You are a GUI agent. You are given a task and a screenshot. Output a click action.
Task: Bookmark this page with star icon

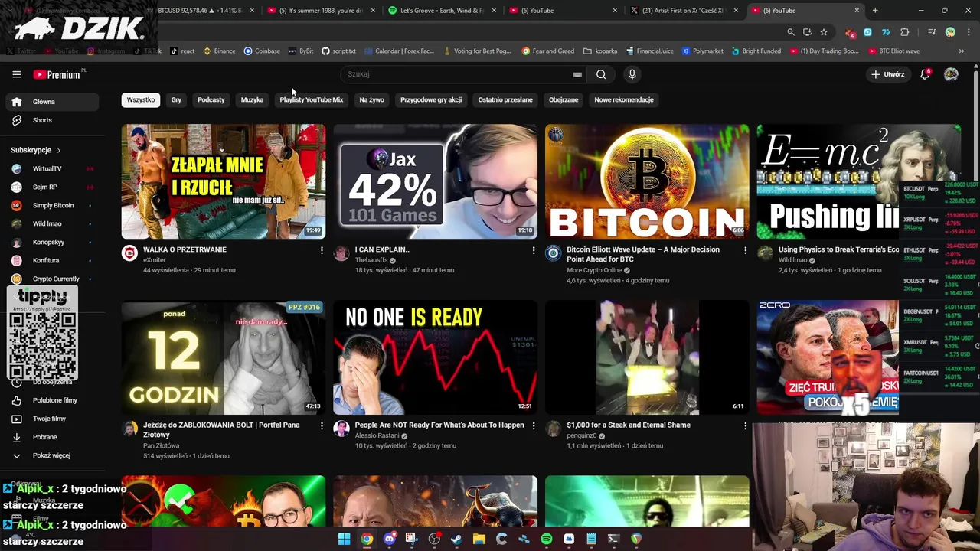pos(823,32)
